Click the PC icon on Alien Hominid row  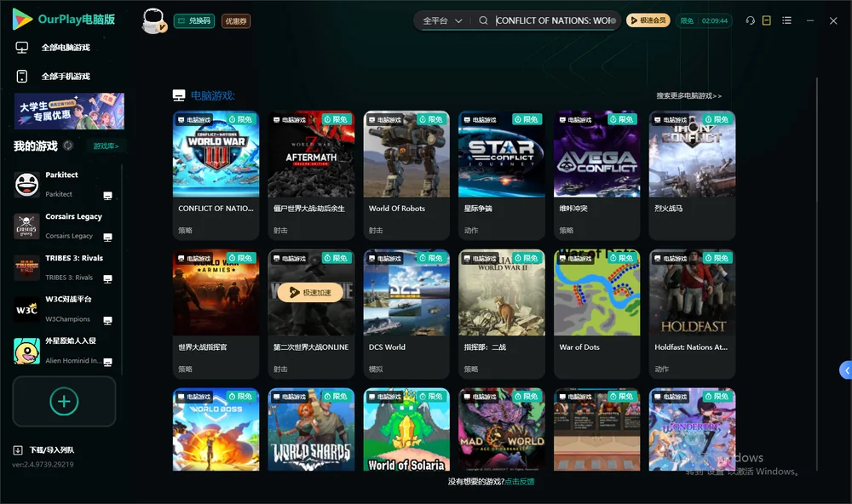click(x=107, y=363)
